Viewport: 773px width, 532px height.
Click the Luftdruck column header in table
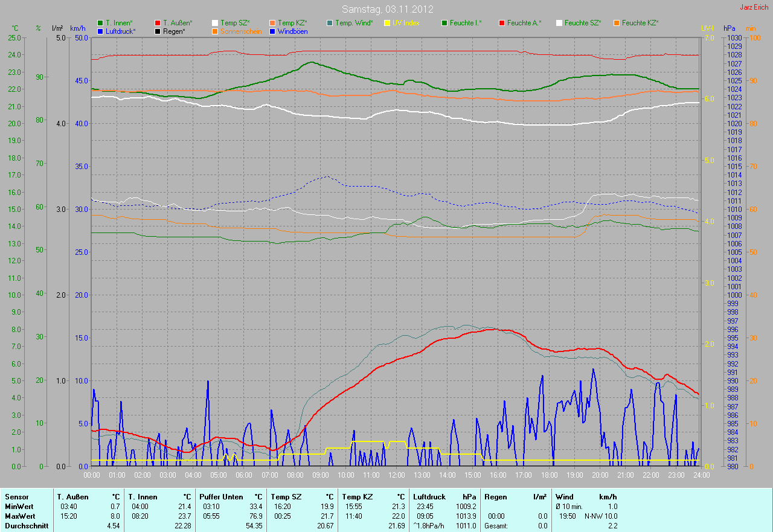tap(428, 497)
